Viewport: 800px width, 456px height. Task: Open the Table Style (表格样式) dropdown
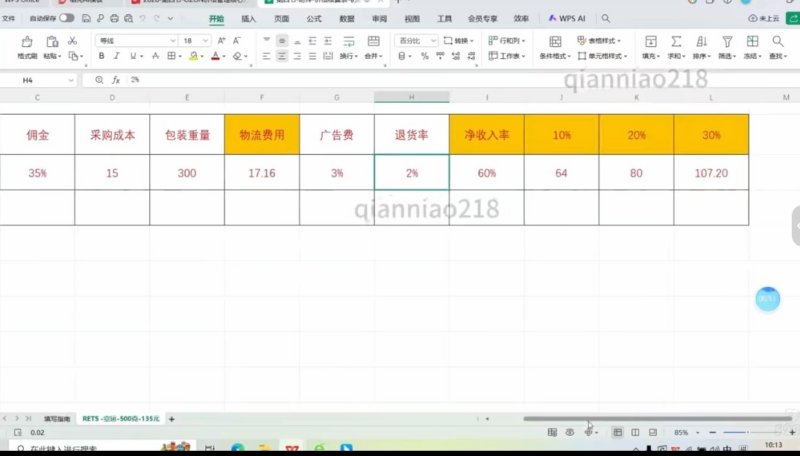(599, 40)
